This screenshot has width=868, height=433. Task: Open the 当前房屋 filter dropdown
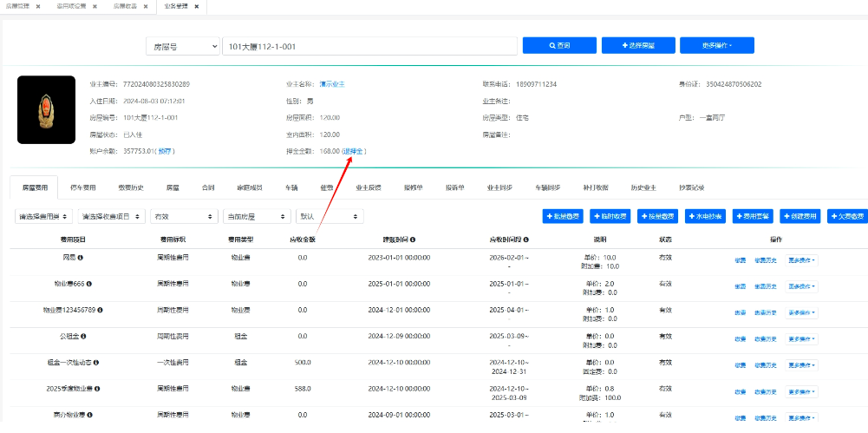point(255,216)
